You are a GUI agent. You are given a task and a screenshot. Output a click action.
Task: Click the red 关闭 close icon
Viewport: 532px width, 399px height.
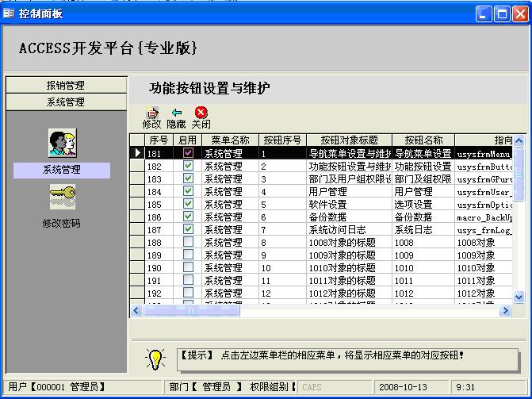click(201, 113)
